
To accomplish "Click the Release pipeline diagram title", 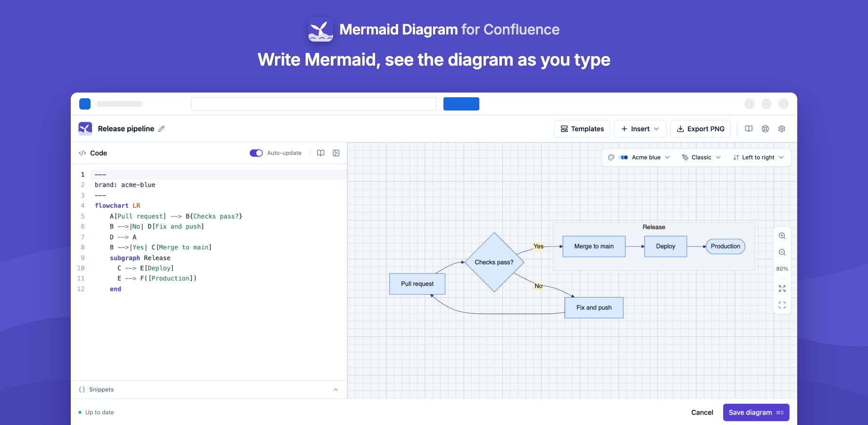I will pos(126,128).
